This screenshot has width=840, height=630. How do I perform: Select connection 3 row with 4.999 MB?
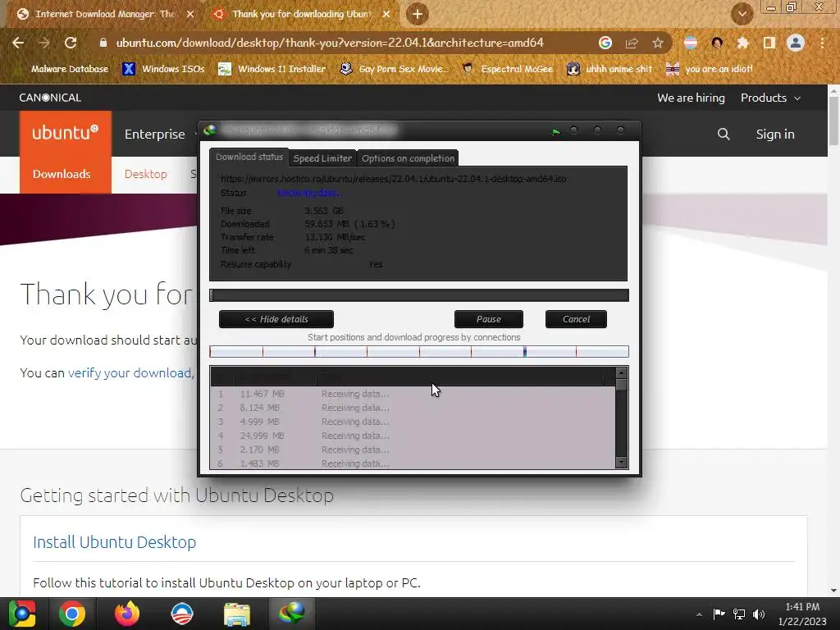coord(413,422)
